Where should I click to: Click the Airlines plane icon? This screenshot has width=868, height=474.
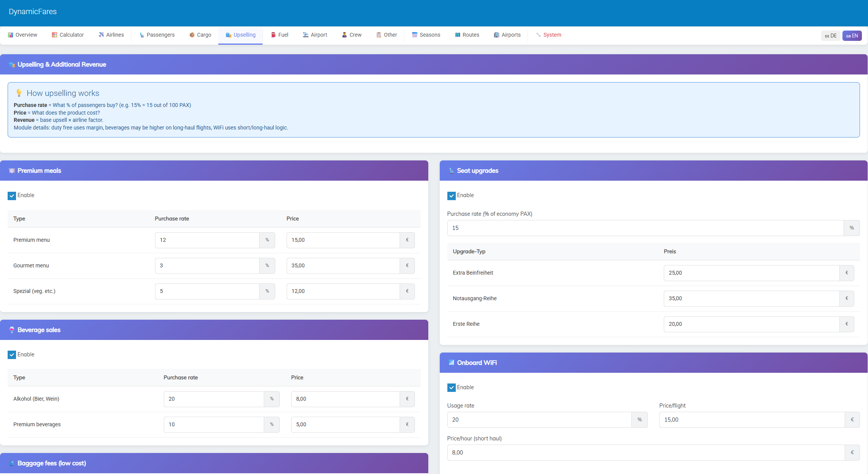click(x=101, y=35)
